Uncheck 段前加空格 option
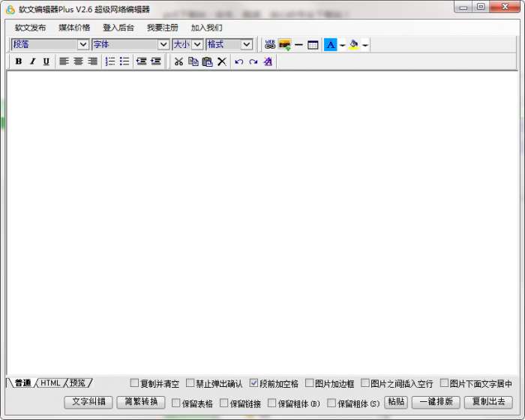This screenshot has width=525, height=420. pyautogui.click(x=254, y=383)
